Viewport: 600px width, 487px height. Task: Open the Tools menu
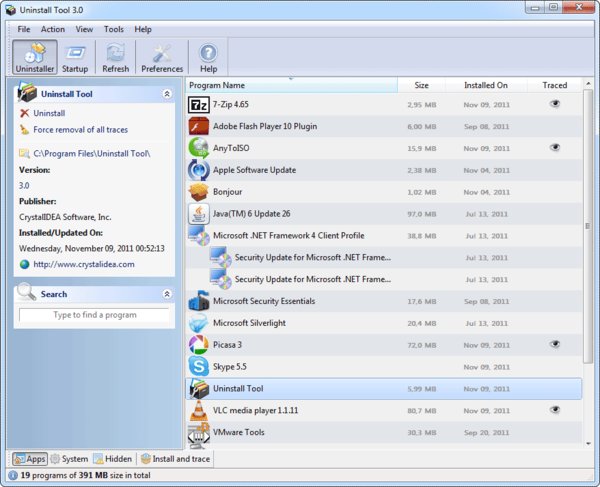114,29
